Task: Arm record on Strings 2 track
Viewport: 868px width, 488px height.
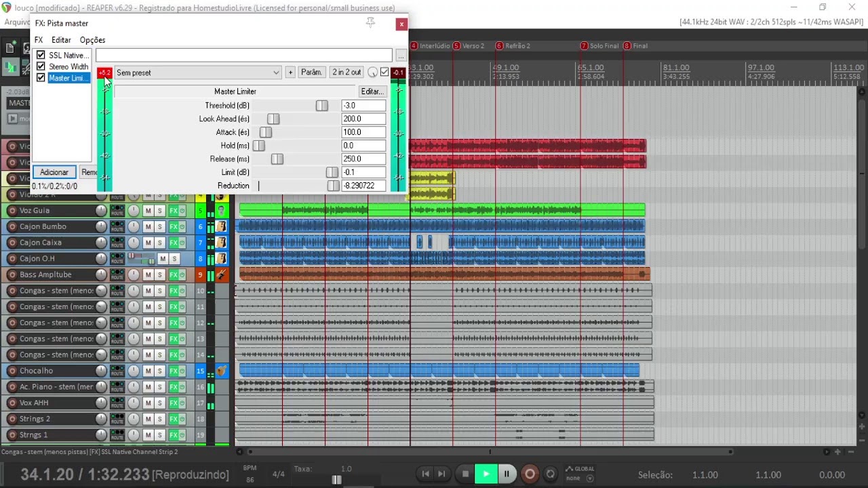Action: 12,419
